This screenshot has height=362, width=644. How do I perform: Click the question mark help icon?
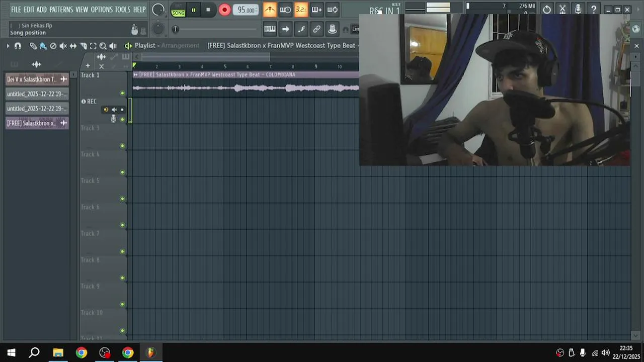tap(594, 10)
